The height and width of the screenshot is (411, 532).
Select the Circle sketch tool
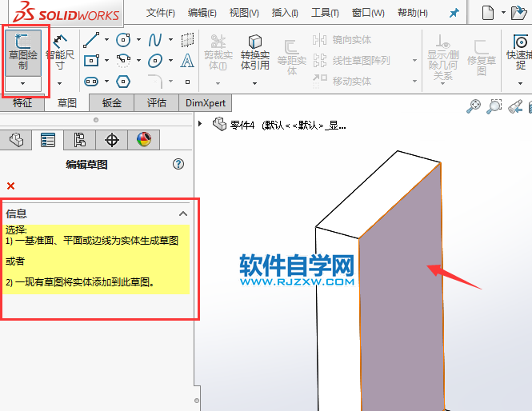pyautogui.click(x=123, y=40)
